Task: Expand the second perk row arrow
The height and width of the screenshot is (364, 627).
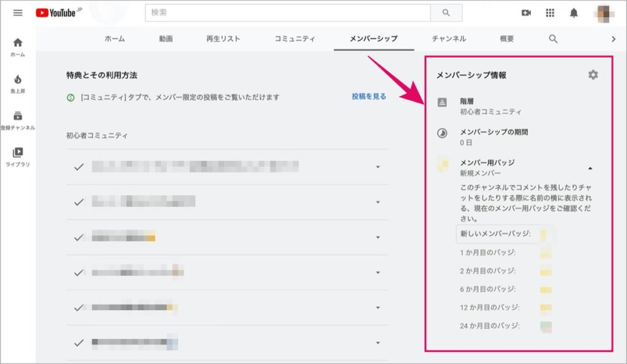Action: coord(378,202)
